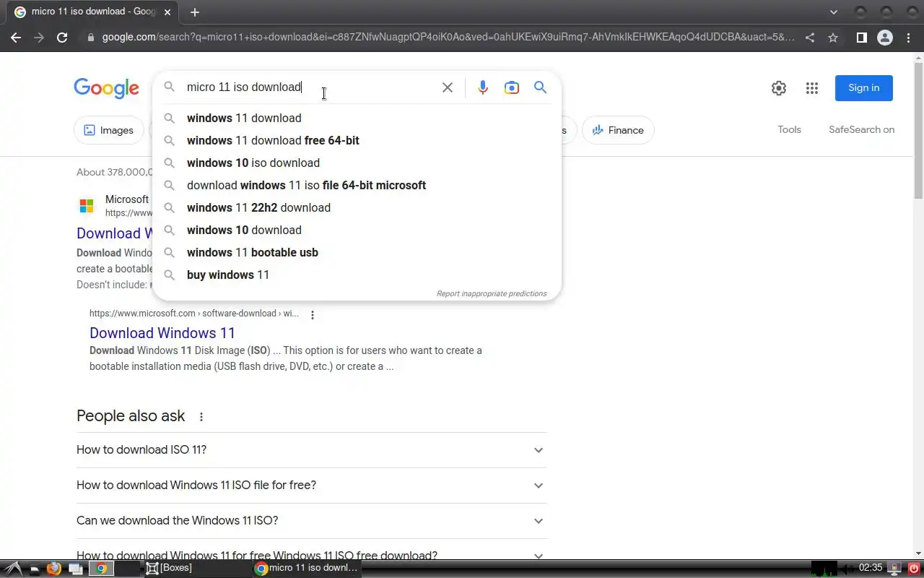Open Google quick settings gear
924x578 pixels.
point(779,88)
